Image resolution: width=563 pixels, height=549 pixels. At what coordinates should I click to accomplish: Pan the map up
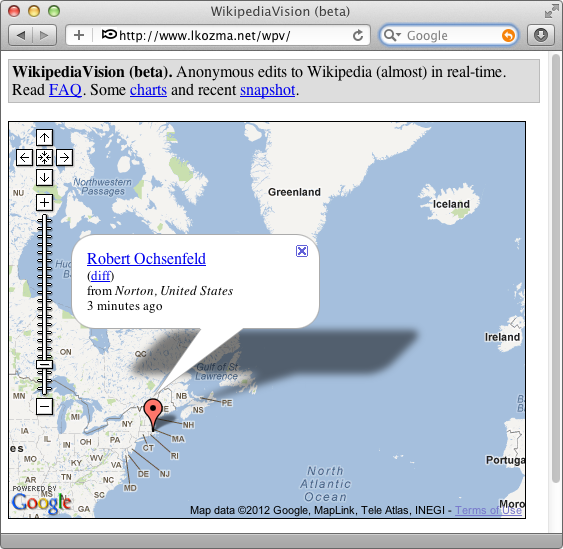click(45, 138)
